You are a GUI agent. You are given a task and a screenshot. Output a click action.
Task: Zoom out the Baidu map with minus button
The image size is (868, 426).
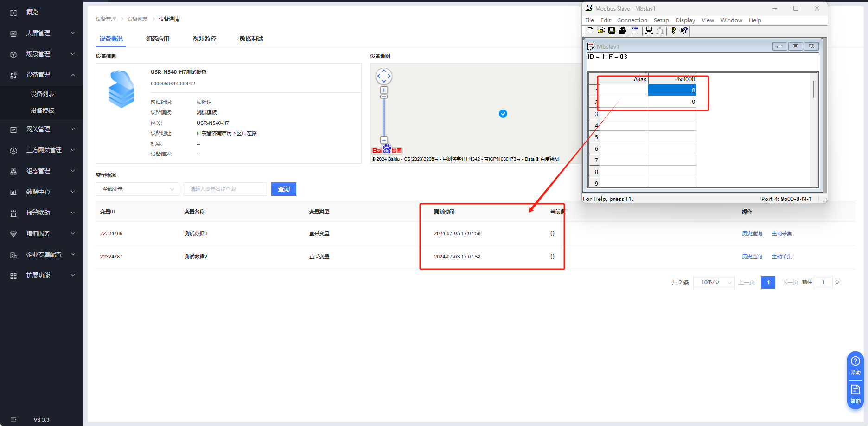tap(384, 140)
